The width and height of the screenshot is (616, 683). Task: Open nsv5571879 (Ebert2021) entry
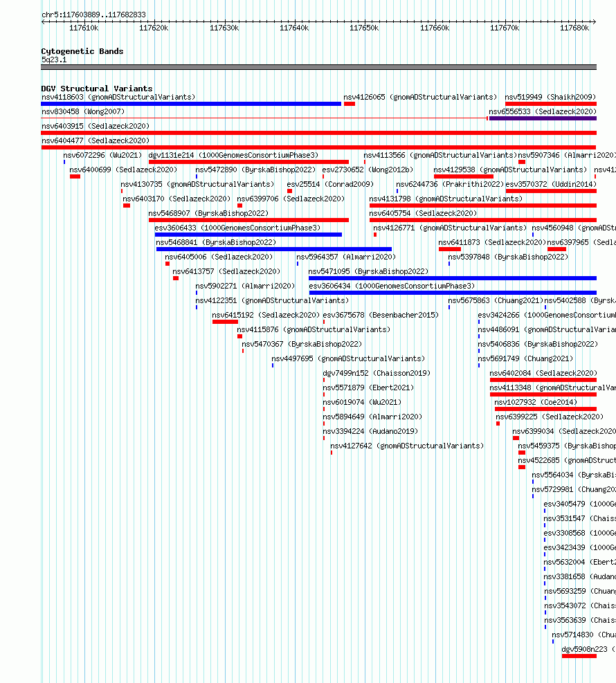[x=368, y=388]
